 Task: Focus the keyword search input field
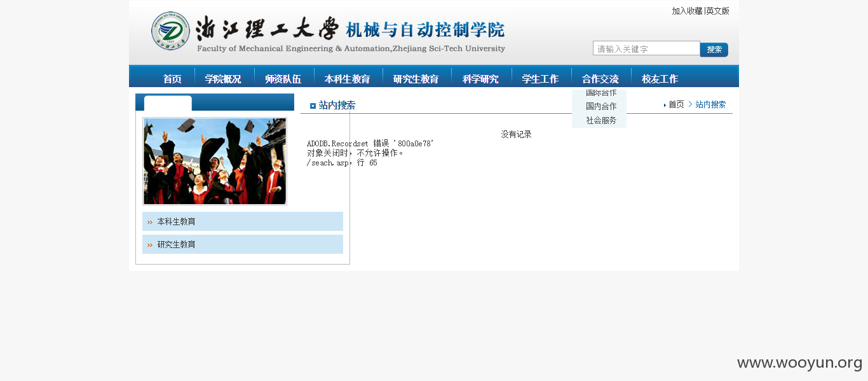pos(646,48)
